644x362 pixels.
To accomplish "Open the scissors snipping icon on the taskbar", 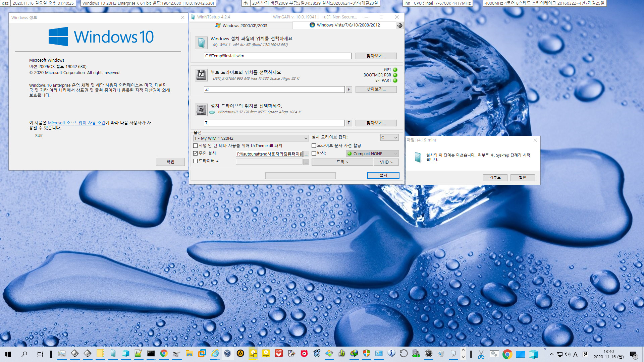I will click(481, 354).
